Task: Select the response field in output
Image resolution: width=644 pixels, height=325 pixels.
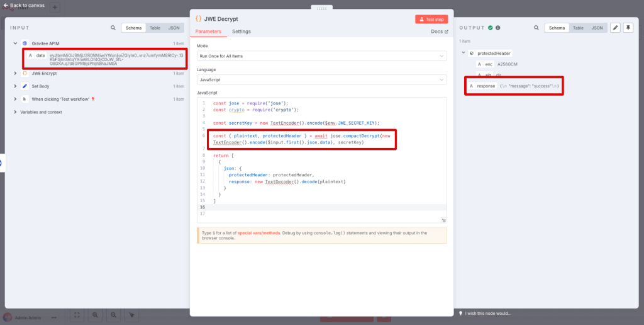Action: coord(482,86)
